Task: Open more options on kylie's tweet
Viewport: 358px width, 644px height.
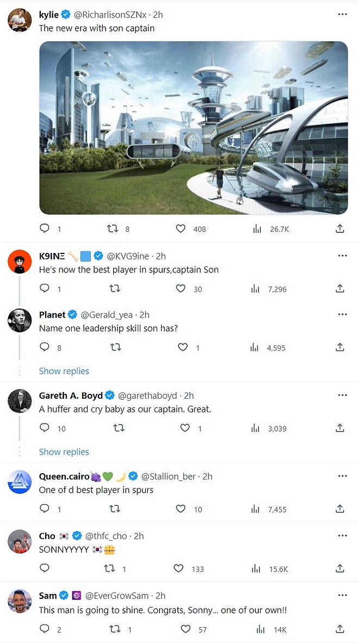Action: coord(342,14)
